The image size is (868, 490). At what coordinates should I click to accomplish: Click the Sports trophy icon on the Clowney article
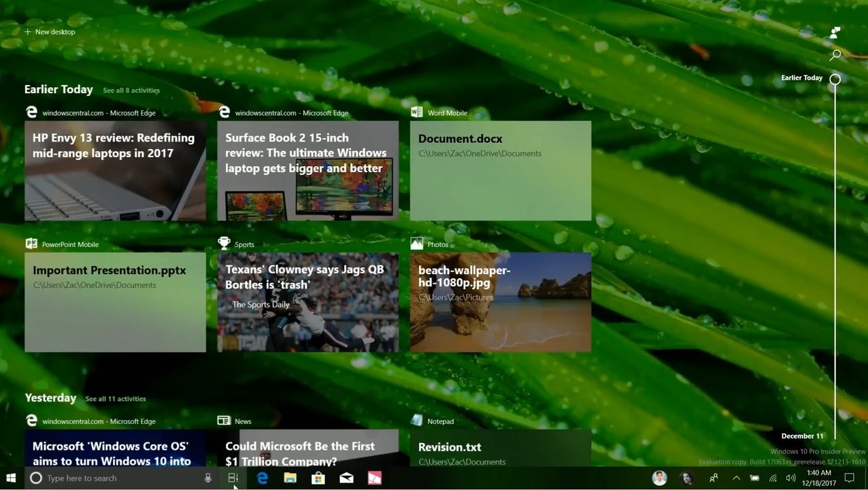(x=224, y=243)
